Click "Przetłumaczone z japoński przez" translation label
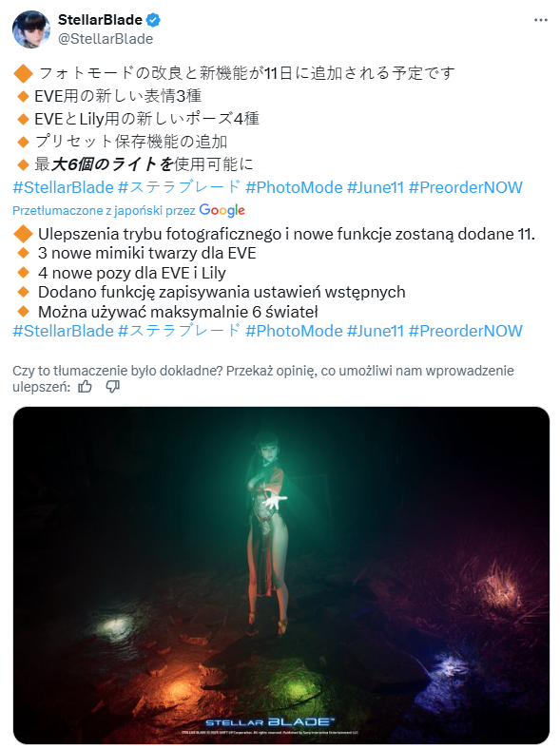The width and height of the screenshot is (560, 749). tap(104, 211)
